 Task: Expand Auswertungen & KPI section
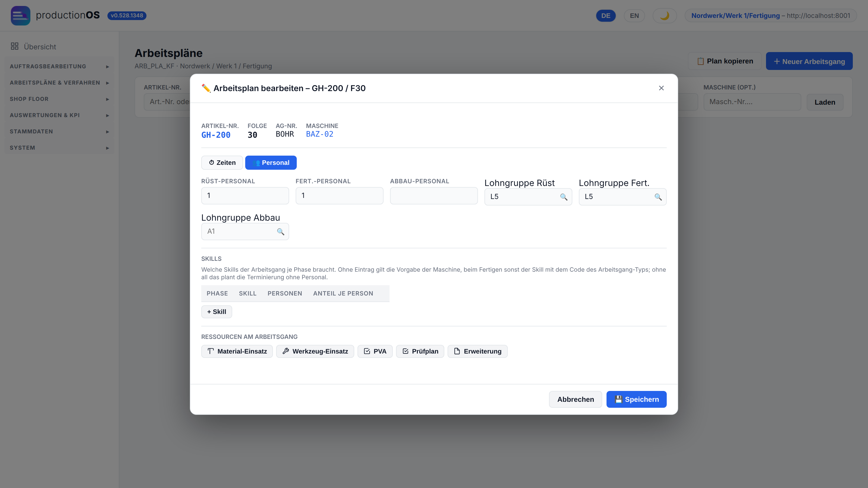pyautogui.click(x=59, y=115)
